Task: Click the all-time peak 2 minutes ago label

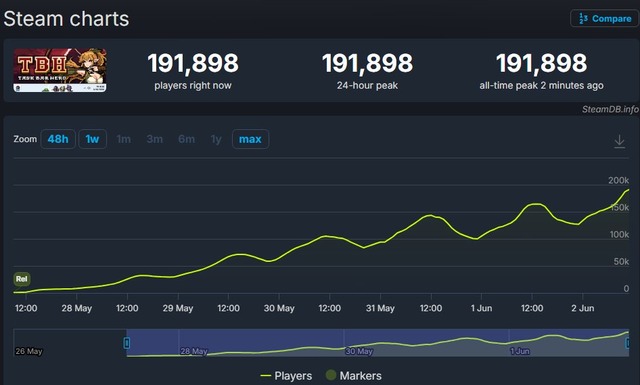Action: tap(541, 85)
